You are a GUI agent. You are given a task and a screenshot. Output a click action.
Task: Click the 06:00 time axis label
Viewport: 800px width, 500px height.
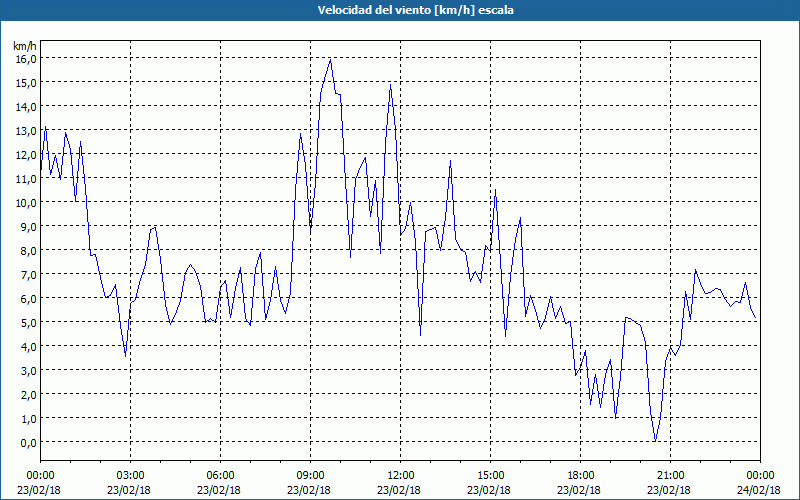click(x=220, y=476)
